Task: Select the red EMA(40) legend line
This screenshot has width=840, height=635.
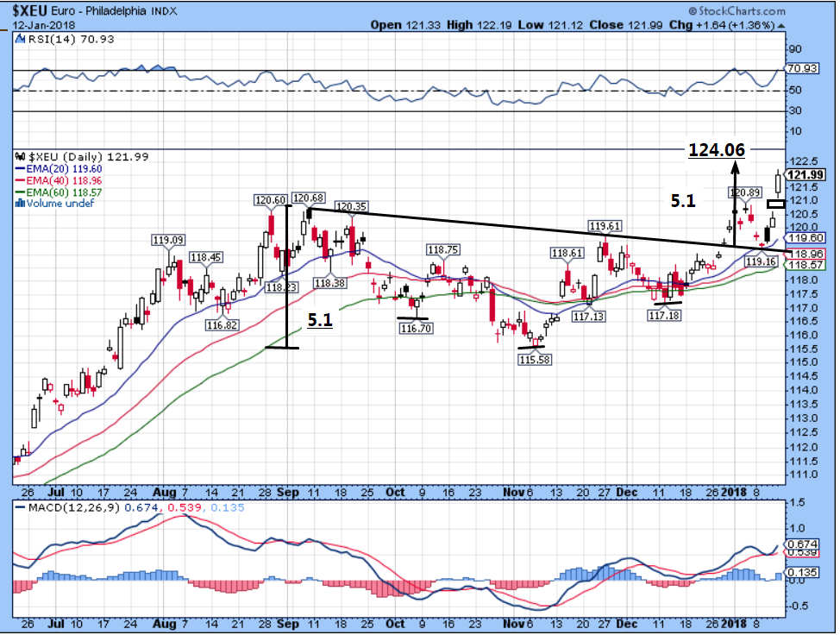Action: [21, 180]
